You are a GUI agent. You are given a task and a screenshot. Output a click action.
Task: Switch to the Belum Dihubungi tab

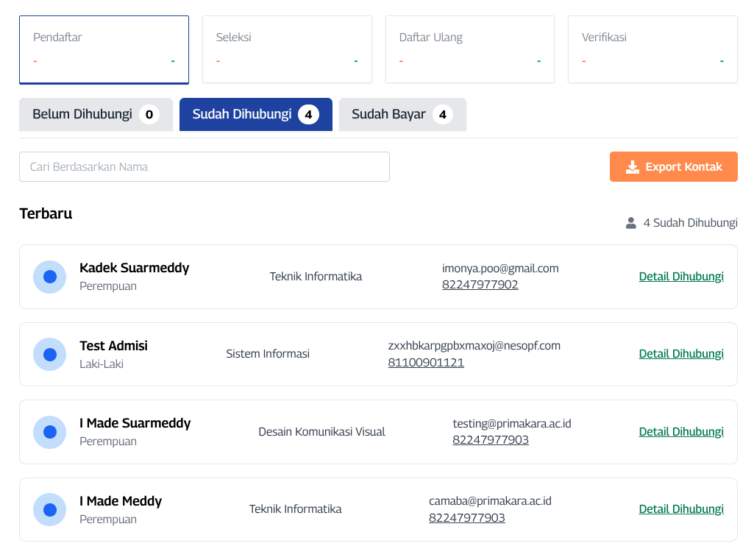(95, 115)
